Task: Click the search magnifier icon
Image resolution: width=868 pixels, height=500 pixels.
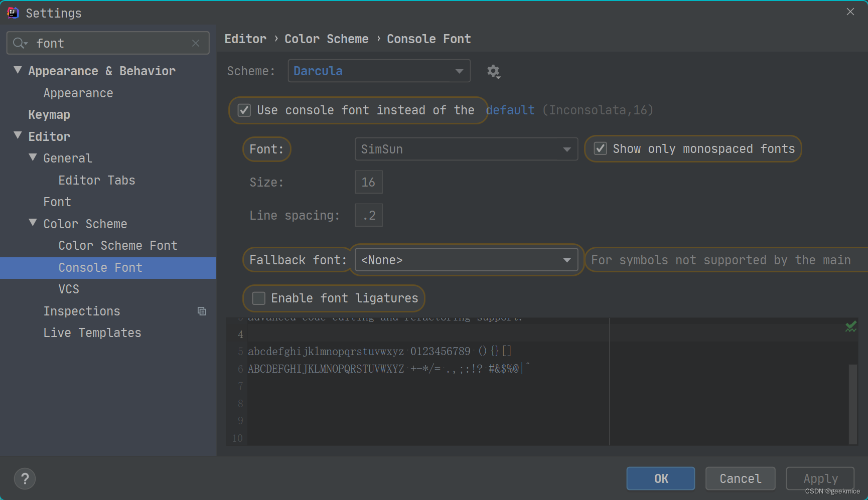Action: tap(20, 43)
